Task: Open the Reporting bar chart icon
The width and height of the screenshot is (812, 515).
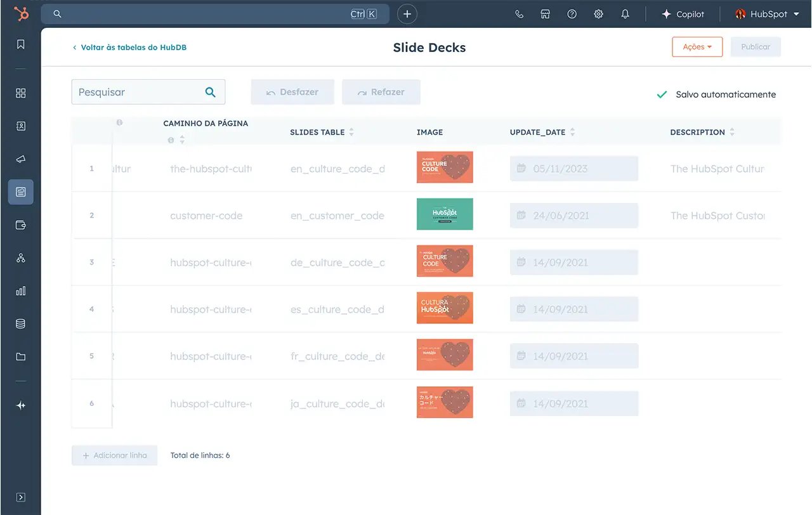Action: pyautogui.click(x=20, y=290)
